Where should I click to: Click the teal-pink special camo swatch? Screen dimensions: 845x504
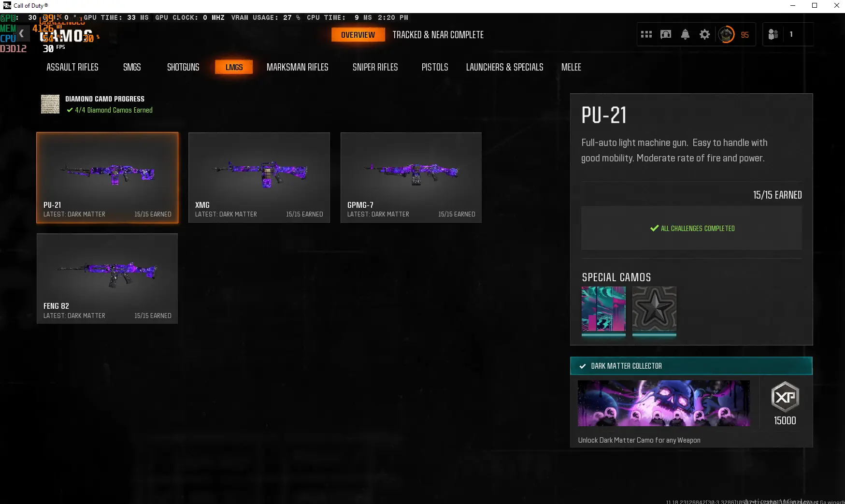[603, 309]
